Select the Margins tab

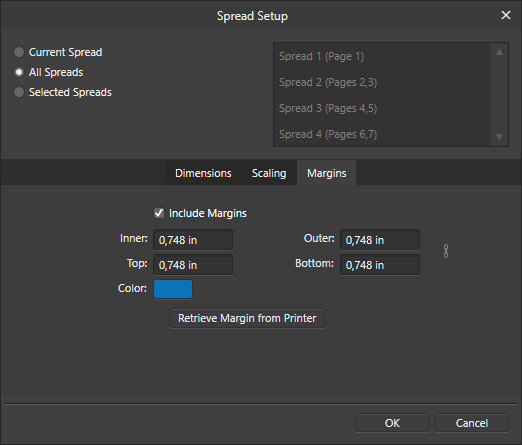tap(326, 173)
